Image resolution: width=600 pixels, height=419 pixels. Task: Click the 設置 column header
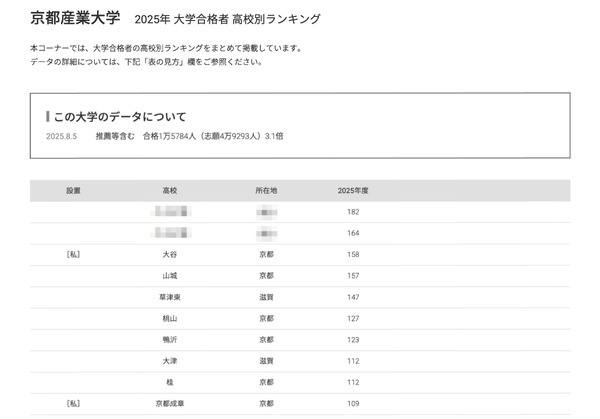click(x=73, y=190)
